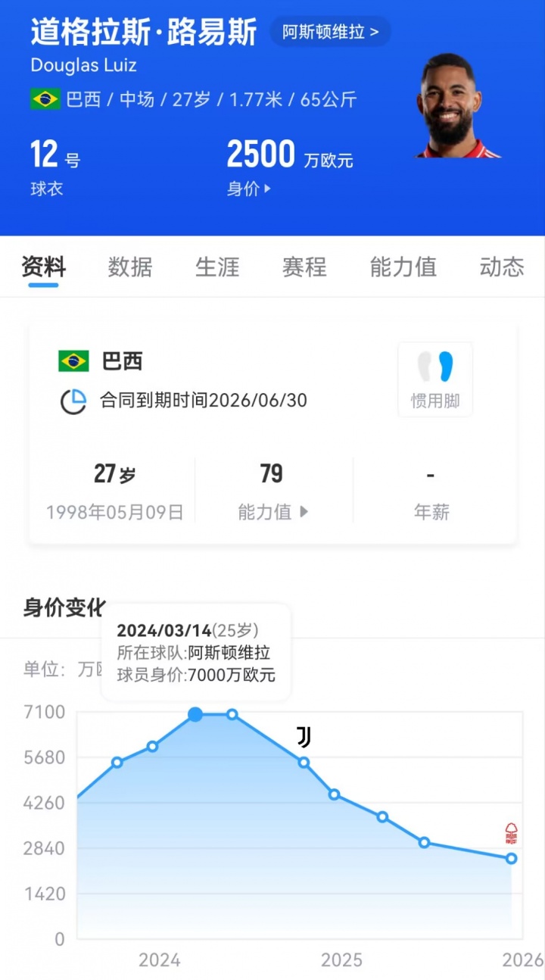Select the 资料 tab

(43, 267)
